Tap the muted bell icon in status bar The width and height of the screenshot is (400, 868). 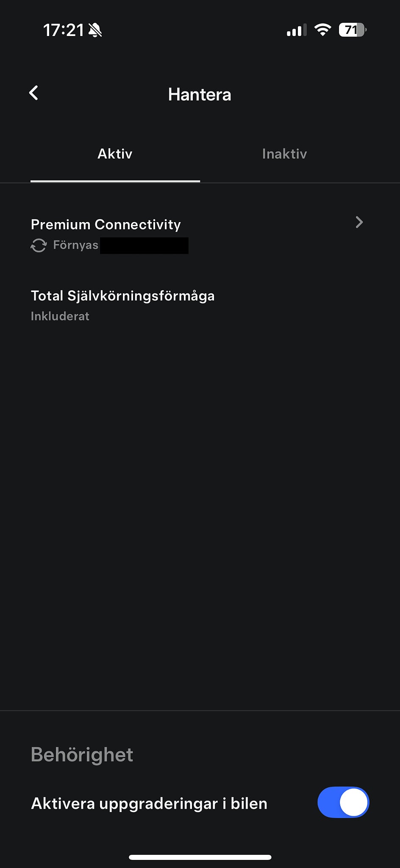click(95, 30)
